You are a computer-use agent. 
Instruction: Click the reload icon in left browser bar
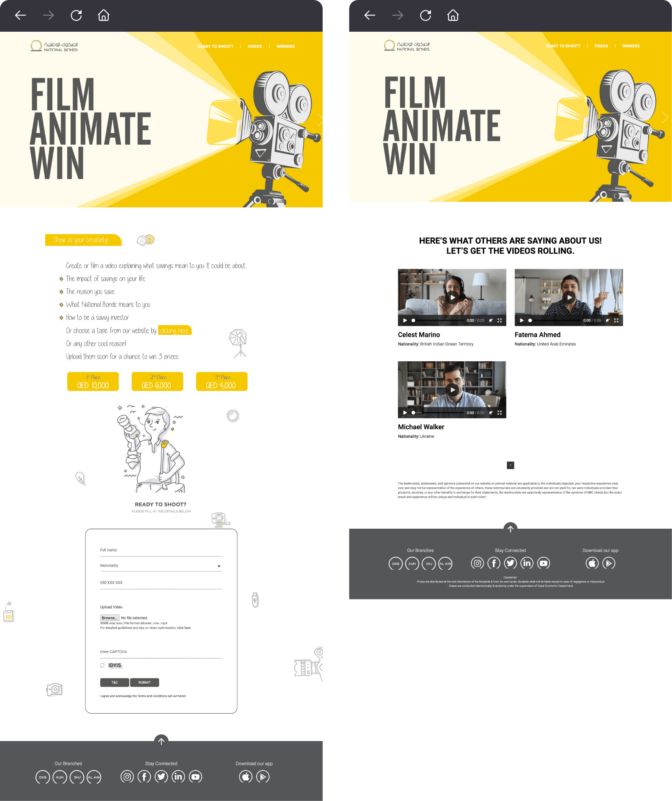76,15
